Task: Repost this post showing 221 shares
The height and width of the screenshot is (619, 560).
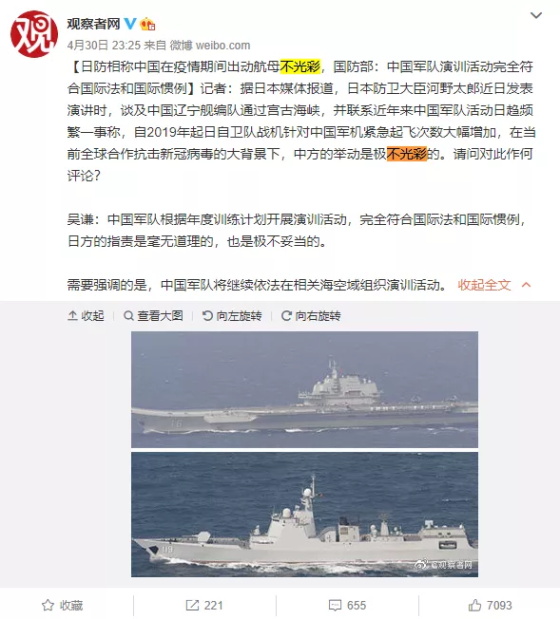Action: 204,605
